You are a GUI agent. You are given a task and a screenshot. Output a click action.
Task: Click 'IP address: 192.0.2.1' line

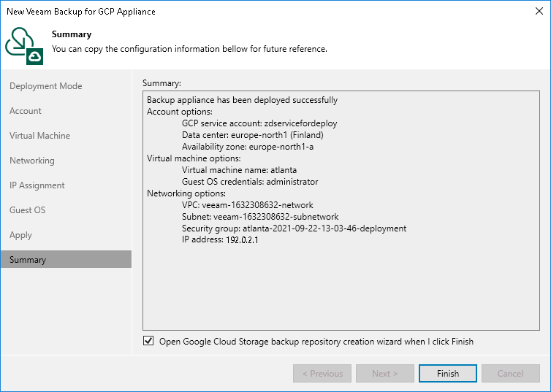[x=220, y=240]
